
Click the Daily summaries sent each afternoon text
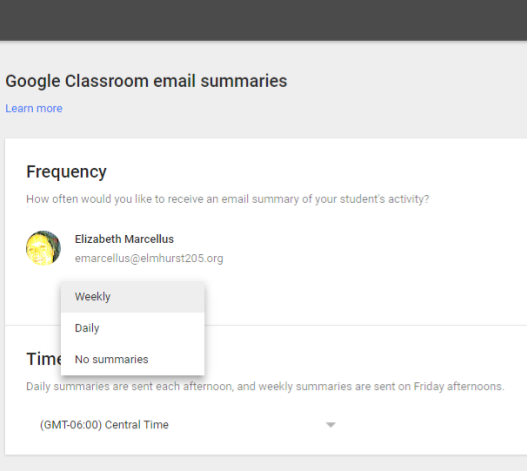(130, 386)
